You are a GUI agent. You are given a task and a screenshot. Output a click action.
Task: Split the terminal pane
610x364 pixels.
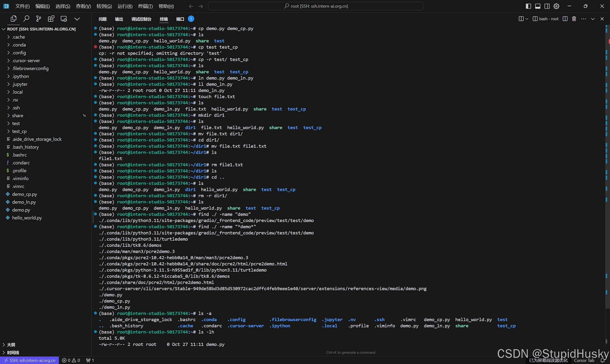tap(565, 19)
